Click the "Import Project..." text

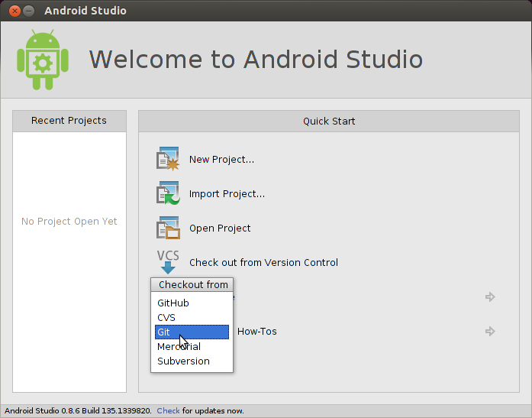coord(227,193)
